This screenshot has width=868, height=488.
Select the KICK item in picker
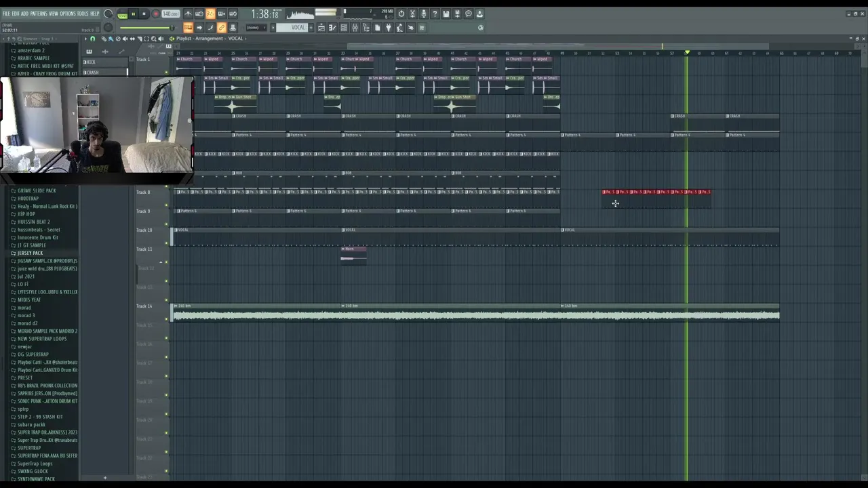(x=105, y=62)
